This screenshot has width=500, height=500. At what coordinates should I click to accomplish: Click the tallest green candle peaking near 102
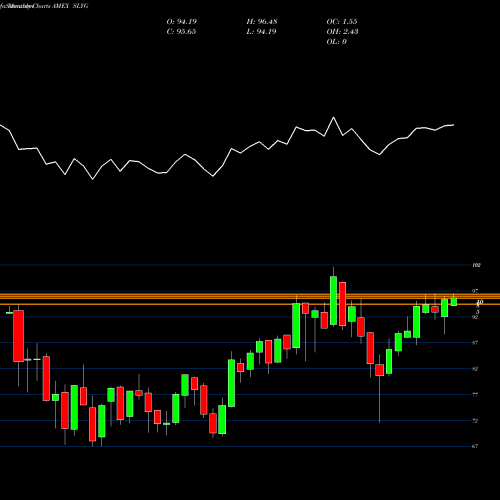tap(333, 300)
